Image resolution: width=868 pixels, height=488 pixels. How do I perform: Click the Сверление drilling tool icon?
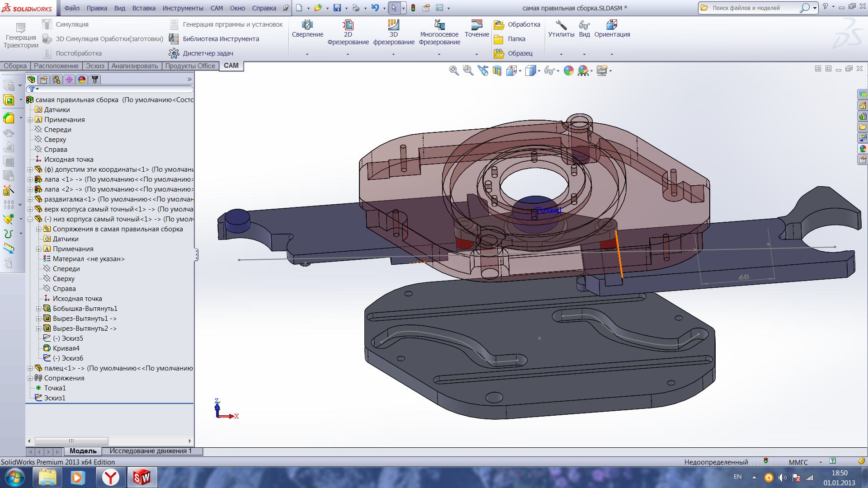307,25
